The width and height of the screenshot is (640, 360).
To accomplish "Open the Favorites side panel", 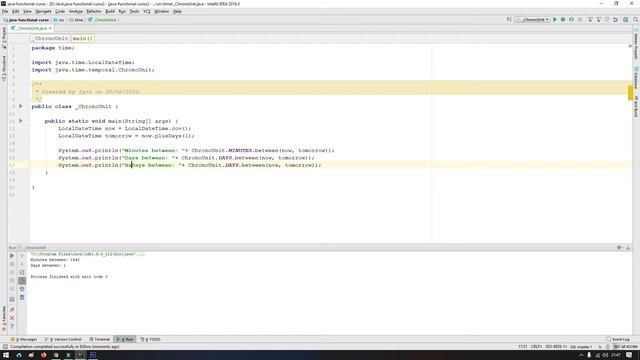I will coord(4,318).
